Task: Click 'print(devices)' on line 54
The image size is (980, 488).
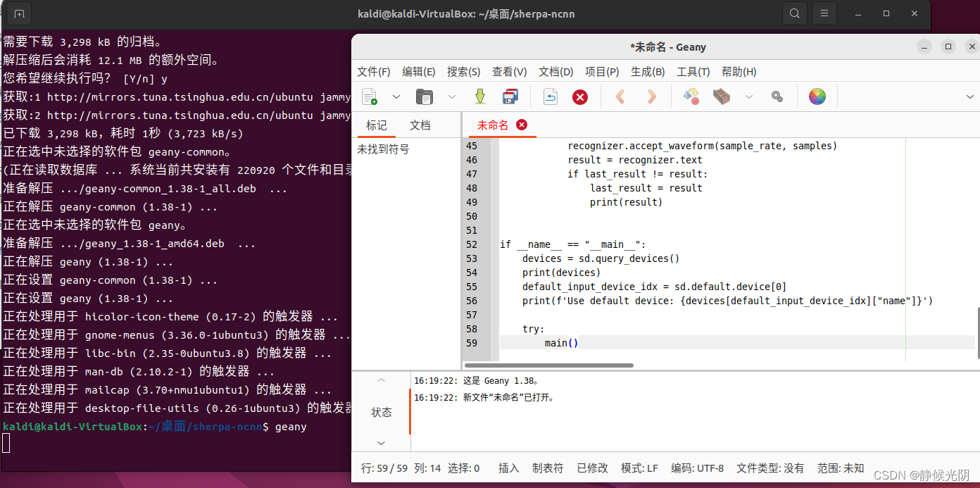Action: [561, 273]
